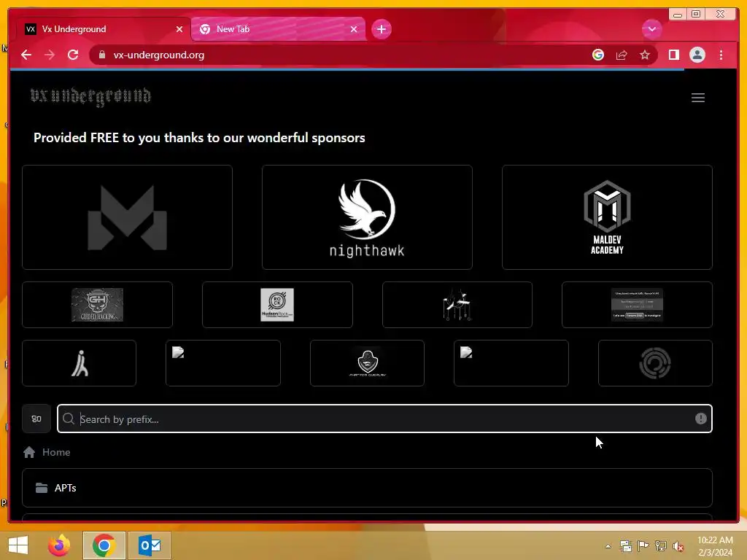Click the vx underground site logo

coord(90,97)
